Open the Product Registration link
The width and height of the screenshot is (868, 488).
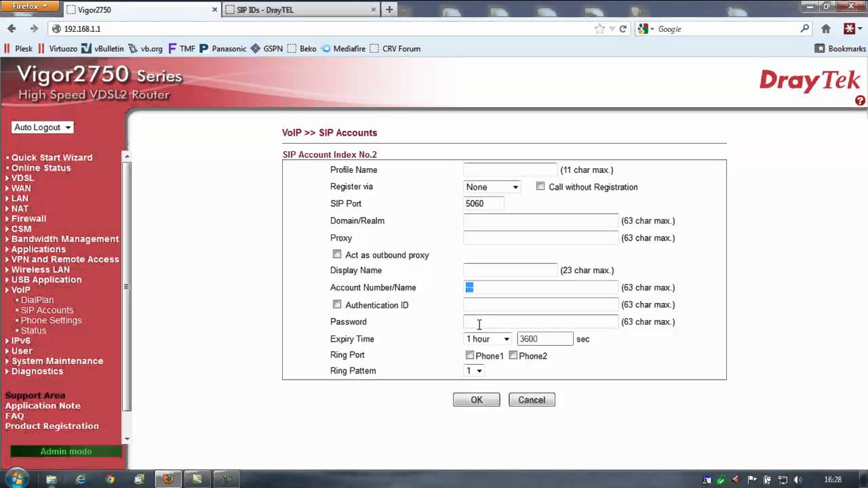coord(52,426)
